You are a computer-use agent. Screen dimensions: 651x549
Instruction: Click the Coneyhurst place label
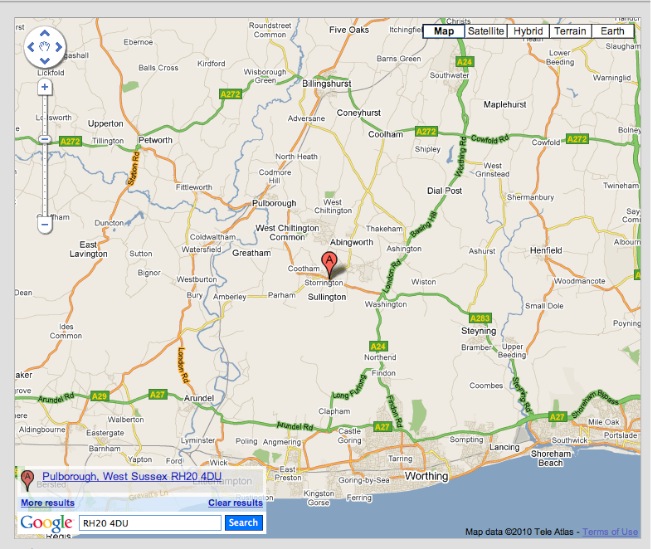coord(359,113)
